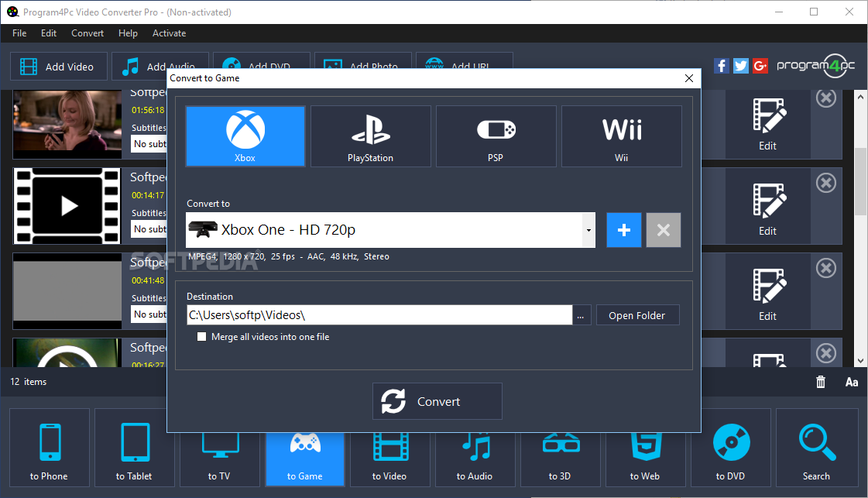Choose the to 3D output option
Image resolution: width=868 pixels, height=498 pixels.
561,460
